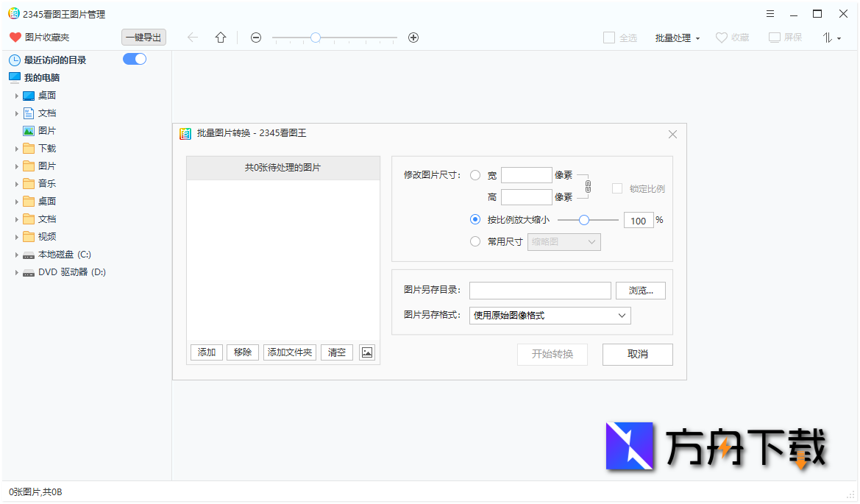Viewport: 860px width, 504px height.
Task: Open the hamburger menu icon
Action: [x=770, y=13]
